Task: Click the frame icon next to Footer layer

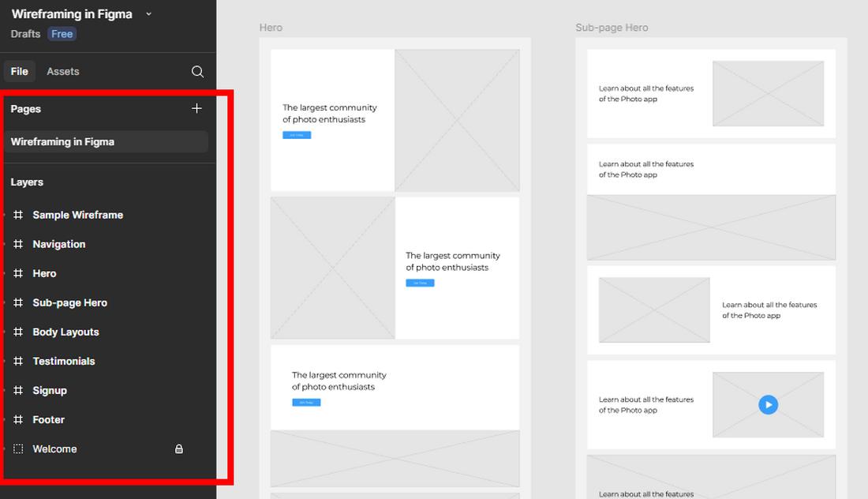Action: pos(18,420)
